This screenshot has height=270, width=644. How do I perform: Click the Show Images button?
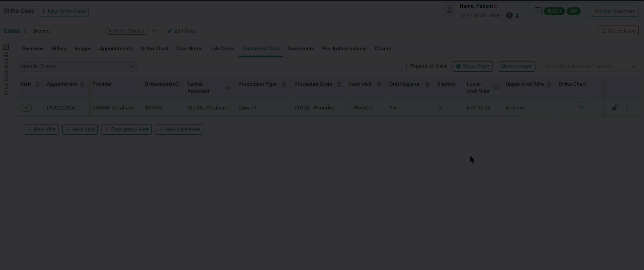[x=517, y=66]
